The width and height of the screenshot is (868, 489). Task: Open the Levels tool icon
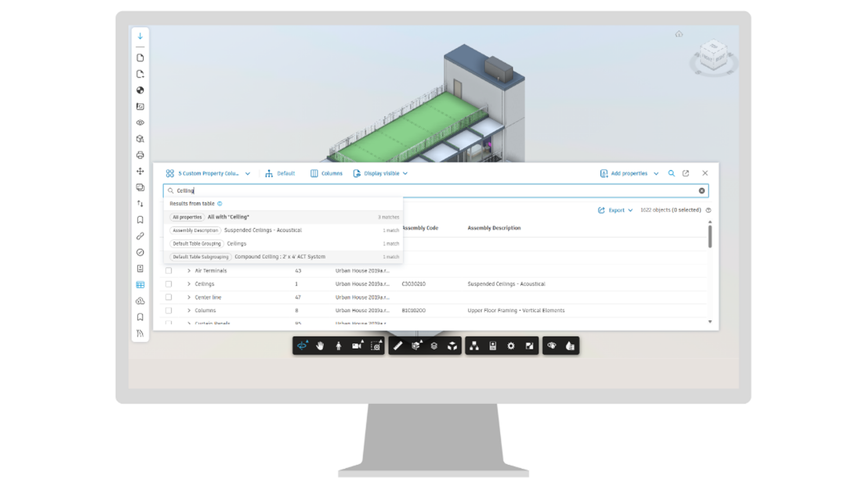pyautogui.click(x=434, y=346)
